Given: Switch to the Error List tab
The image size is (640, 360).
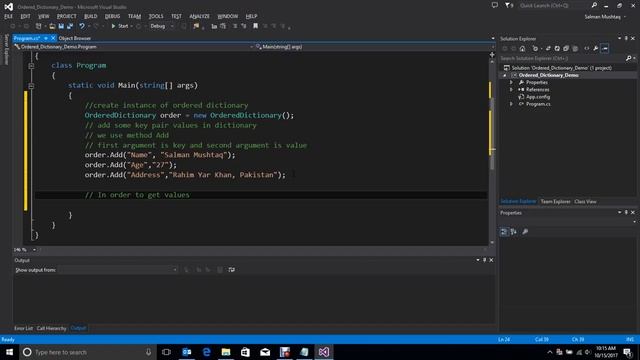Looking at the screenshot, I should point(23,328).
